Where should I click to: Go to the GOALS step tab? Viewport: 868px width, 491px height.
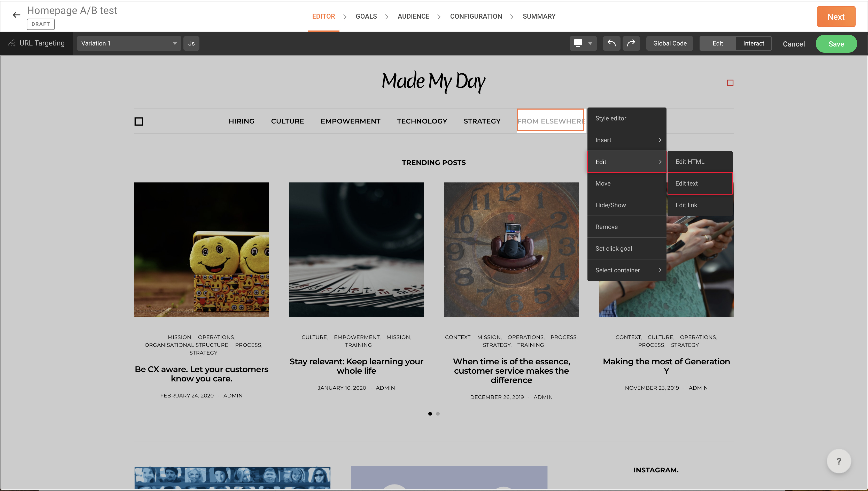[366, 16]
